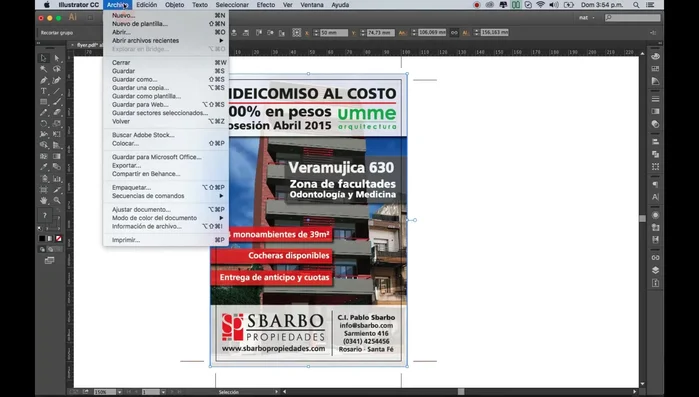699x397 pixels.
Task: Click the search field in application bar
Action: 633,18
